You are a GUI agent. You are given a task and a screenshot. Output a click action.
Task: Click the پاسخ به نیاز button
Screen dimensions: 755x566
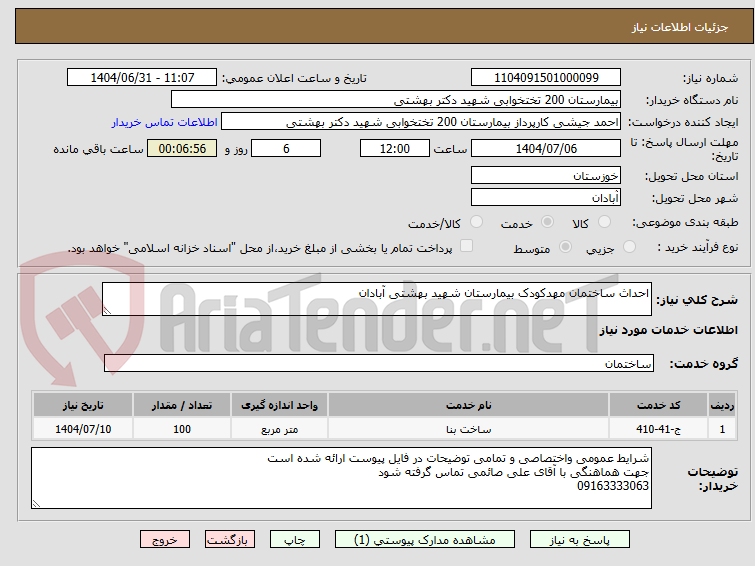[x=580, y=540]
